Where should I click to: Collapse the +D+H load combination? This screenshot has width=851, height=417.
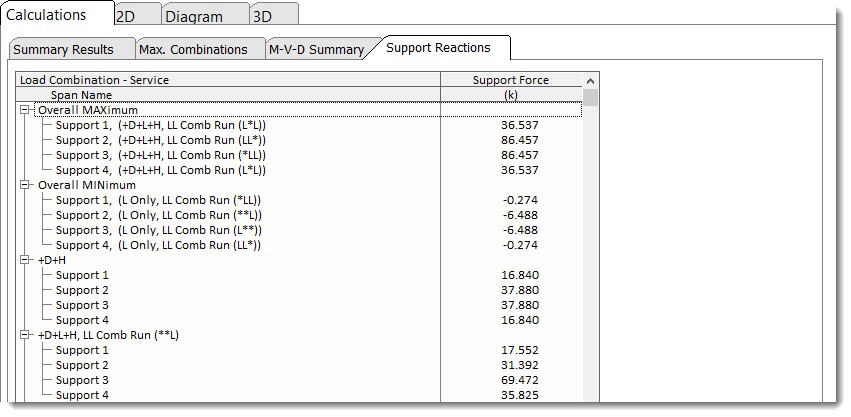[x=24, y=260]
